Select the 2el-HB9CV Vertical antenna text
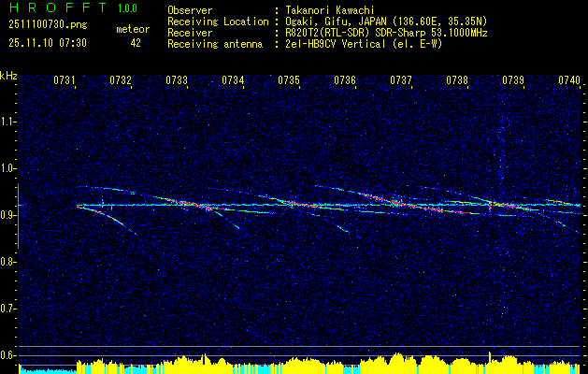The image size is (588, 374). pyautogui.click(x=365, y=44)
